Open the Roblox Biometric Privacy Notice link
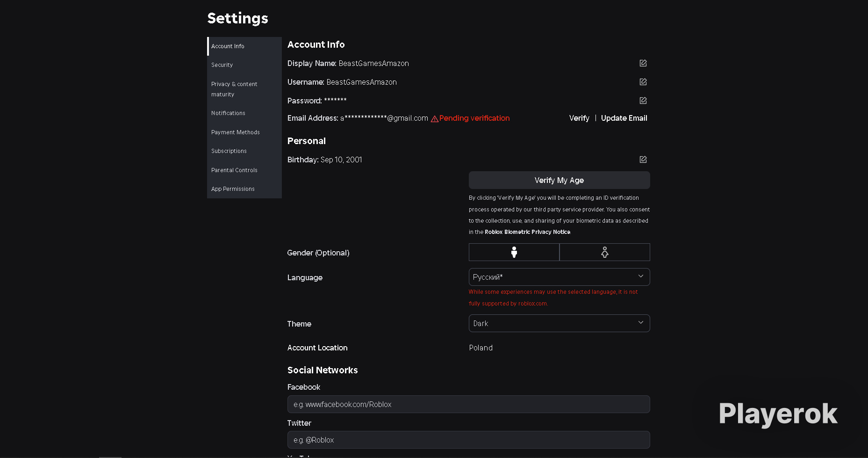This screenshot has height=458, width=868. [x=527, y=232]
